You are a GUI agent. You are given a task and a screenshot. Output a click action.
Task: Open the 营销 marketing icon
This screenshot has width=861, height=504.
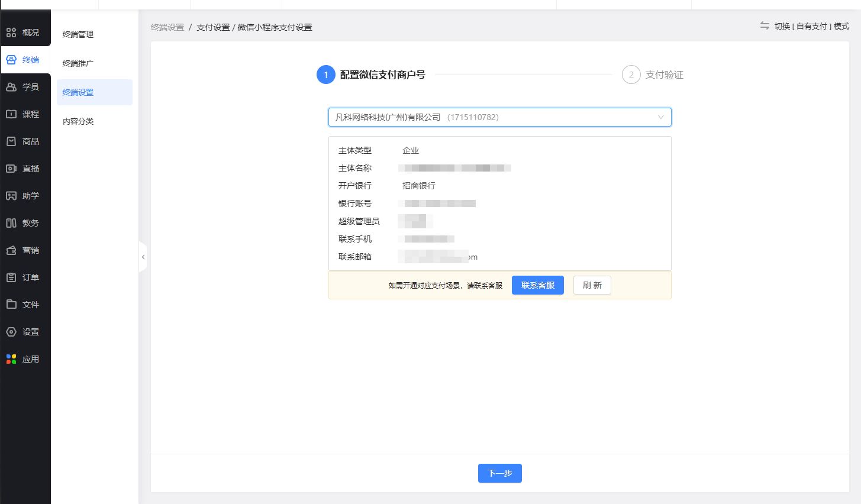[11, 250]
